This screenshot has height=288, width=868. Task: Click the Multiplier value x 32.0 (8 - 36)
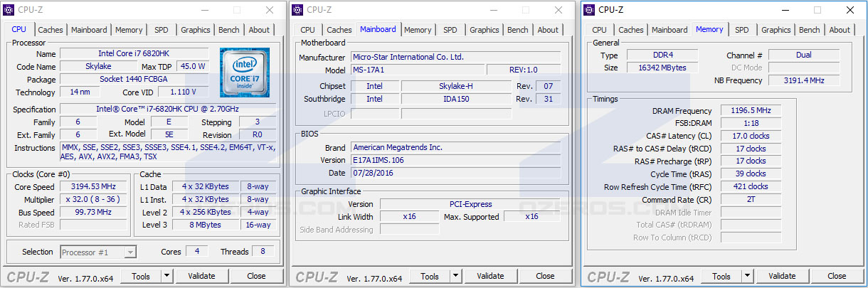pos(94,200)
